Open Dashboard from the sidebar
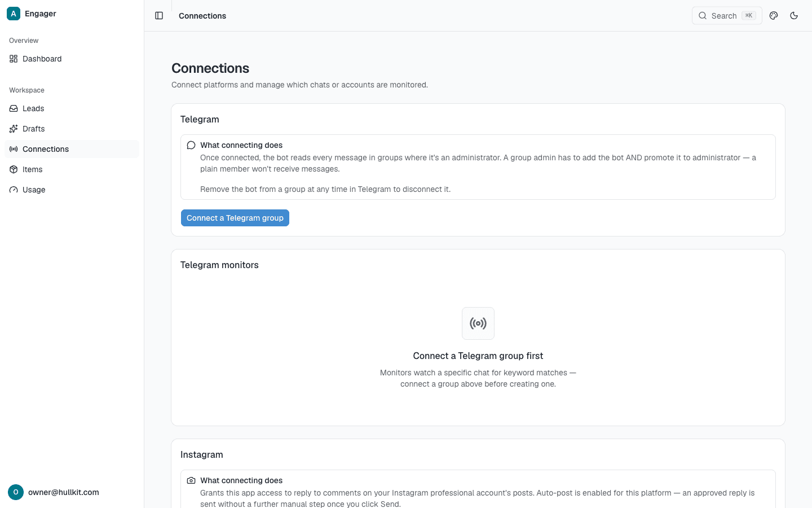This screenshot has width=812, height=508. (x=72, y=59)
